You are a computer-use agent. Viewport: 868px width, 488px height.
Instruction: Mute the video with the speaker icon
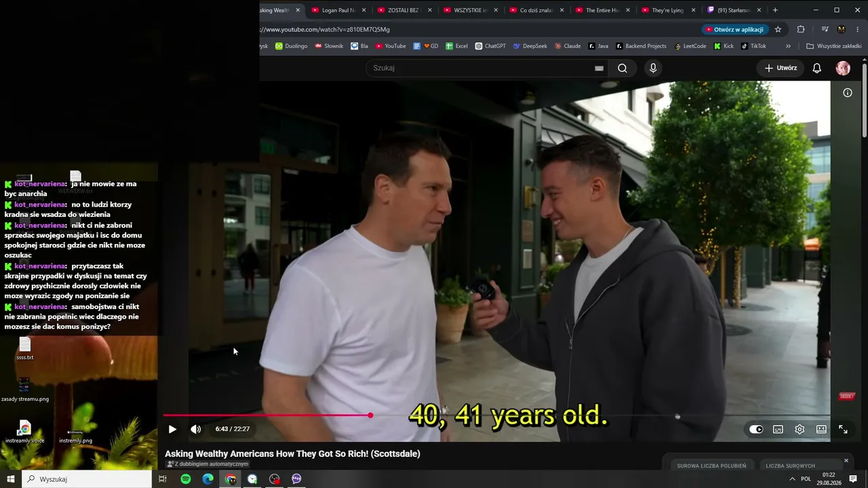[196, 429]
